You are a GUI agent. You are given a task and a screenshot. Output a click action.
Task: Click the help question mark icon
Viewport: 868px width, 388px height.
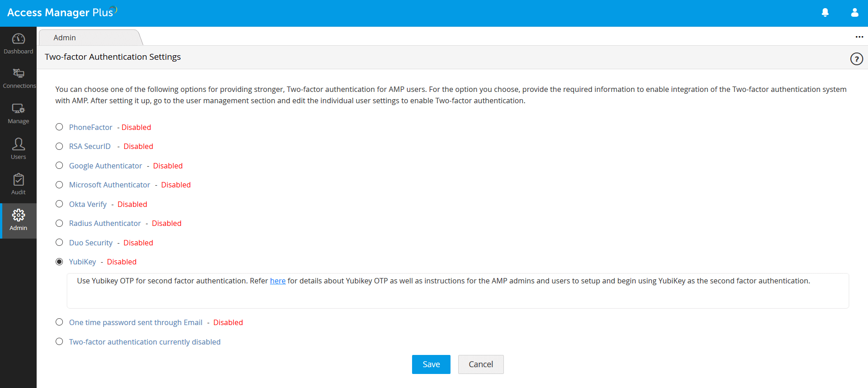[x=856, y=59]
